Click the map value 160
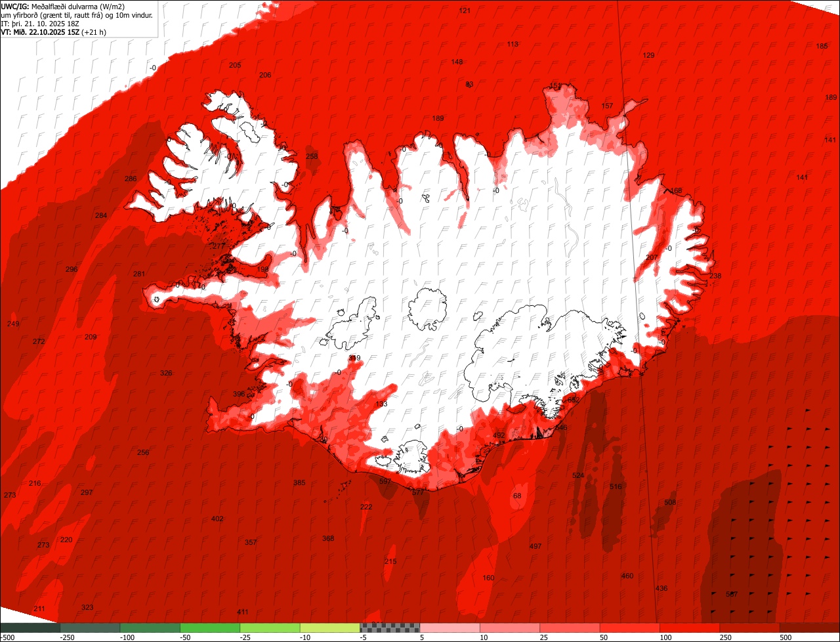This screenshot has height=642, width=840. [488, 578]
